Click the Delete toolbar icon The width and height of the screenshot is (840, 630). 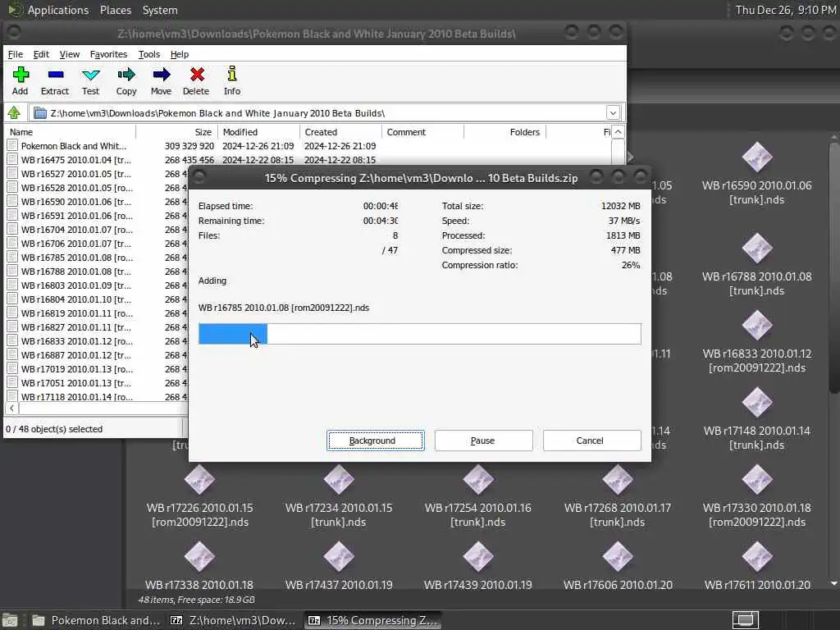click(x=196, y=80)
